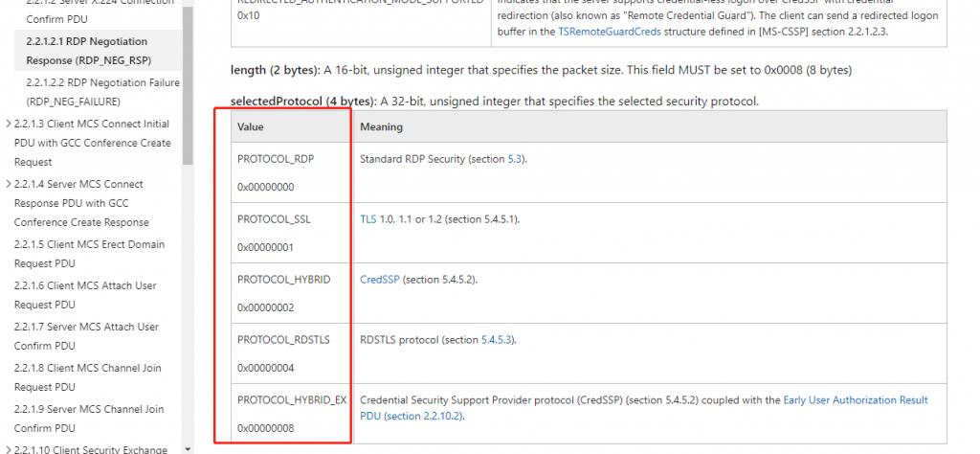Expand the 2.2.1.3 Client MCS Connect Initial chevron
This screenshot has height=454, width=980.
(9, 124)
